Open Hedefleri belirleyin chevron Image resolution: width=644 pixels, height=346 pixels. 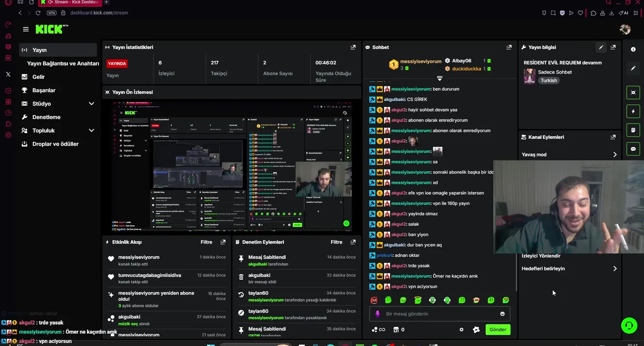click(615, 269)
